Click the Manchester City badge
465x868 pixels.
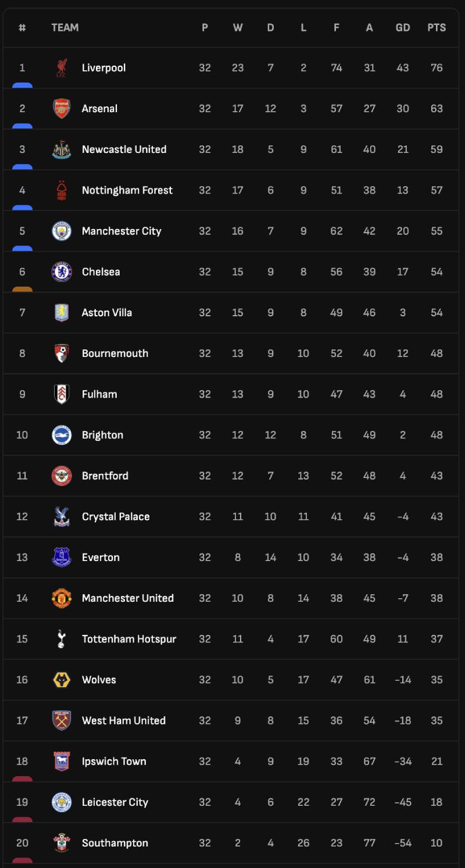point(62,231)
